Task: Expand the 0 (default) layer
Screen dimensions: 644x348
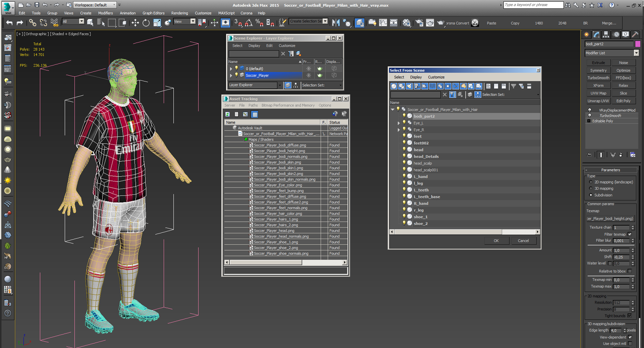Action: (x=231, y=68)
